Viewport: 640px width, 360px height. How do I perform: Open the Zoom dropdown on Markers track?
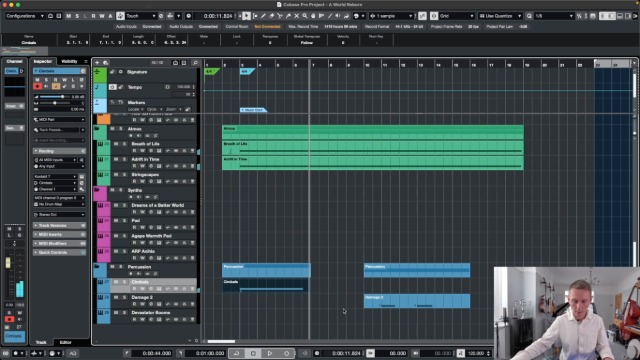pyautogui.click(x=173, y=109)
